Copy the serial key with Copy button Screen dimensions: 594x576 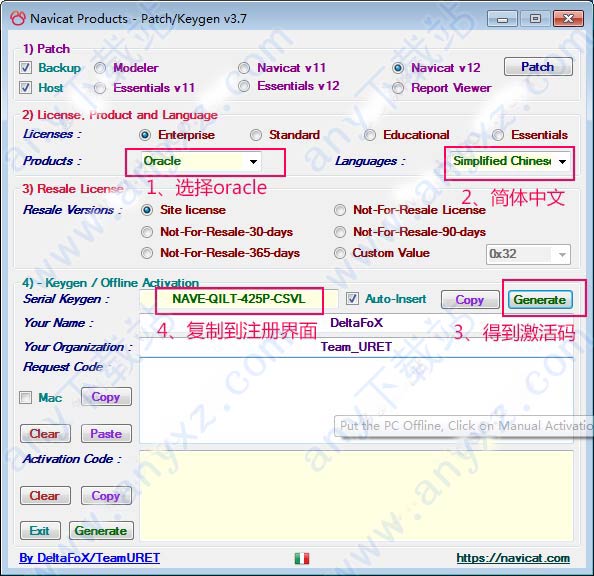470,300
